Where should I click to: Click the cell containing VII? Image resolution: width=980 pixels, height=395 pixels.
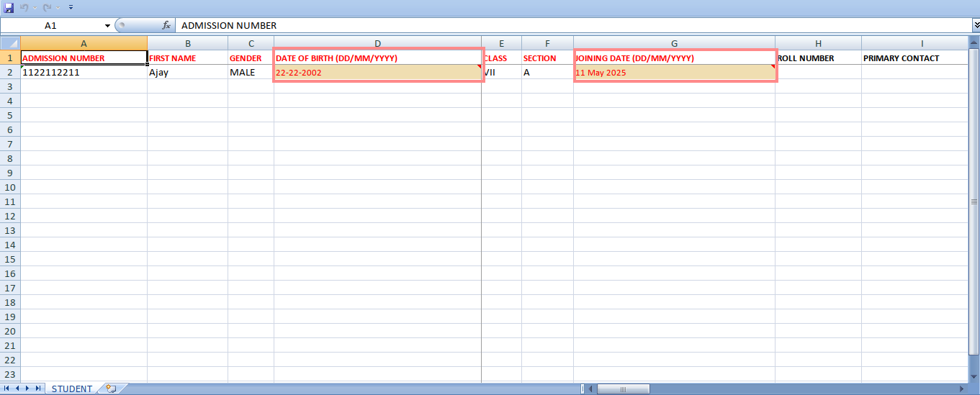pyautogui.click(x=502, y=72)
